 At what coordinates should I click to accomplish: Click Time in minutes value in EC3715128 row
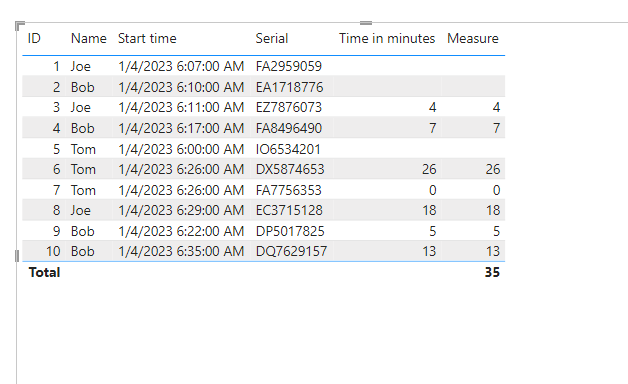point(429,210)
